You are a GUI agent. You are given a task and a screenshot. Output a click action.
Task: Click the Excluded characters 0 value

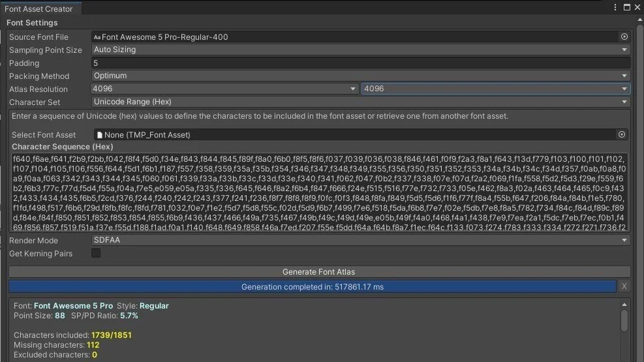[95, 355]
